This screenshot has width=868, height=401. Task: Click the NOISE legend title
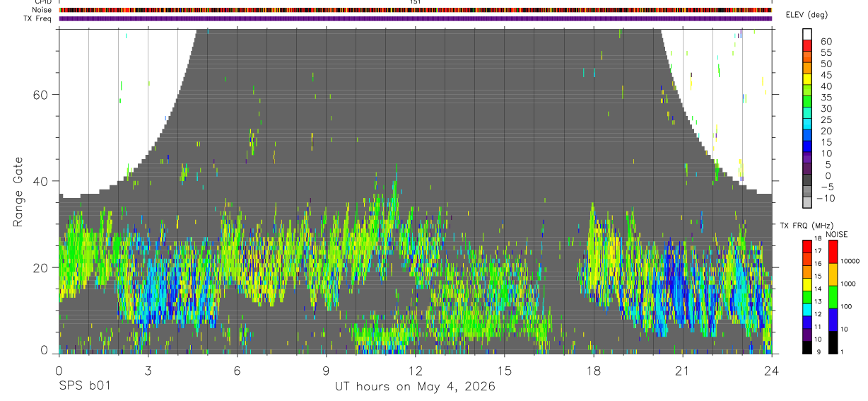[838, 234]
